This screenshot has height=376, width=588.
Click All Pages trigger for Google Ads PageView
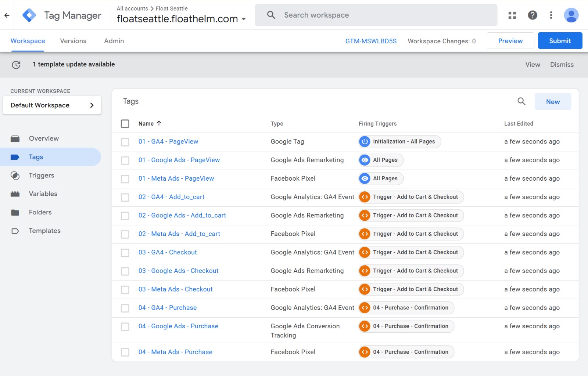[x=381, y=160]
